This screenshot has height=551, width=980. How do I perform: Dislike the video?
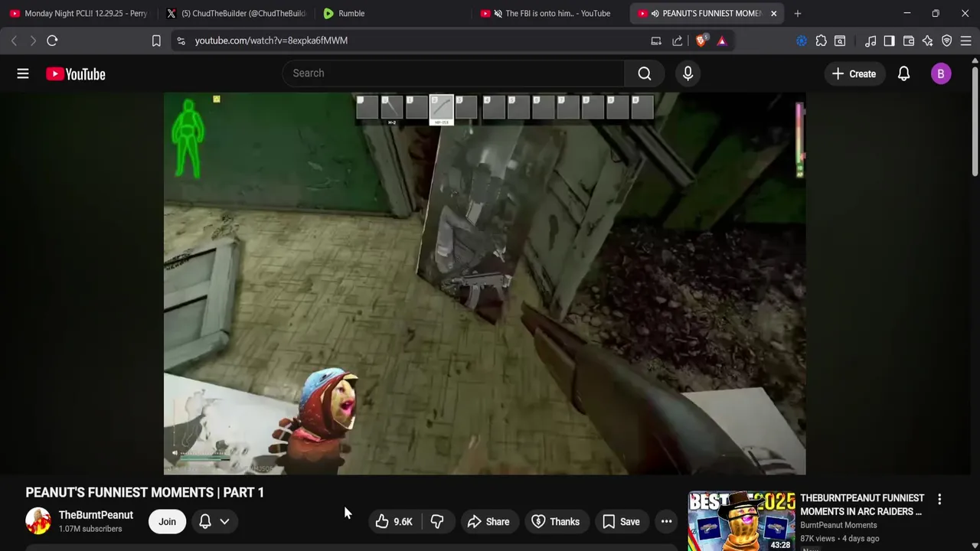(437, 522)
